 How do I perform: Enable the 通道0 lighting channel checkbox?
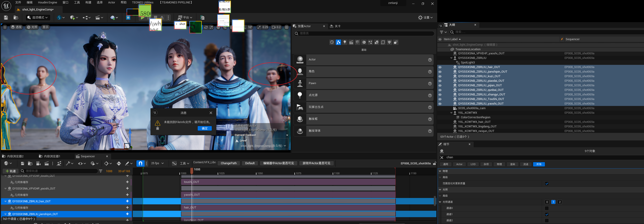pyautogui.click(x=547, y=208)
